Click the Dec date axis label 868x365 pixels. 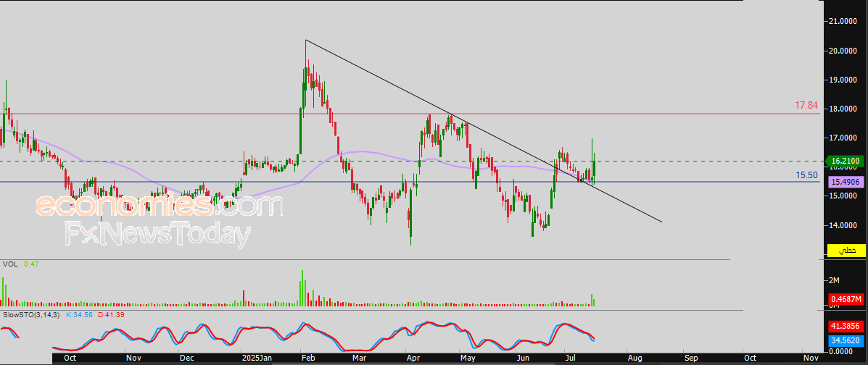click(x=186, y=358)
